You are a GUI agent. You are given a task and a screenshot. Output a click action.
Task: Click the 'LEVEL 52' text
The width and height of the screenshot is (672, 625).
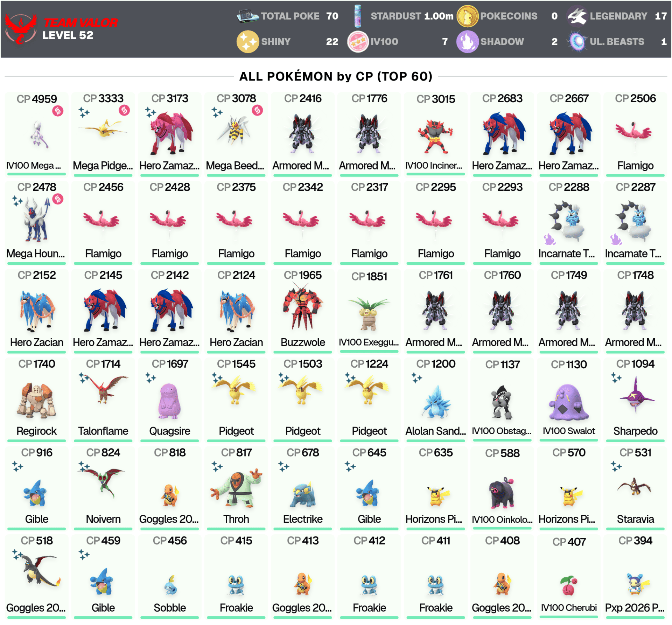68,35
